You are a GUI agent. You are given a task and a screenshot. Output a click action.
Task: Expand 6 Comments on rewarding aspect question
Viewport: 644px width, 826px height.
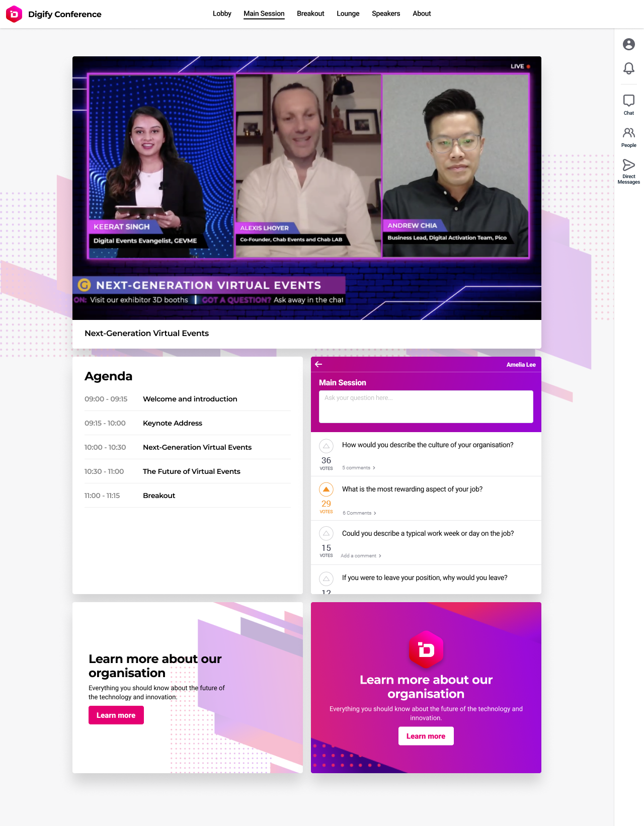pos(359,513)
